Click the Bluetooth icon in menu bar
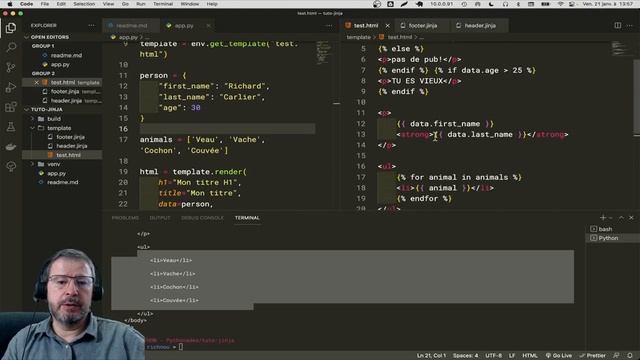640x360 pixels. pyautogui.click(x=518, y=4)
